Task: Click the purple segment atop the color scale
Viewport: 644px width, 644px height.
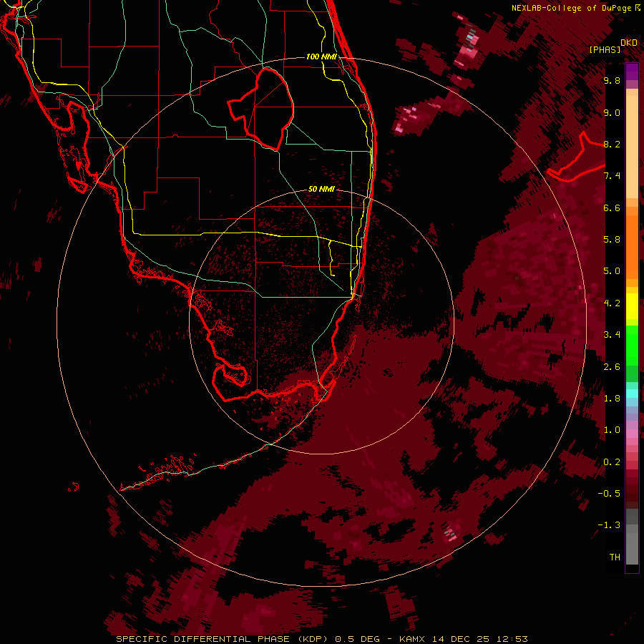Action: [632, 72]
